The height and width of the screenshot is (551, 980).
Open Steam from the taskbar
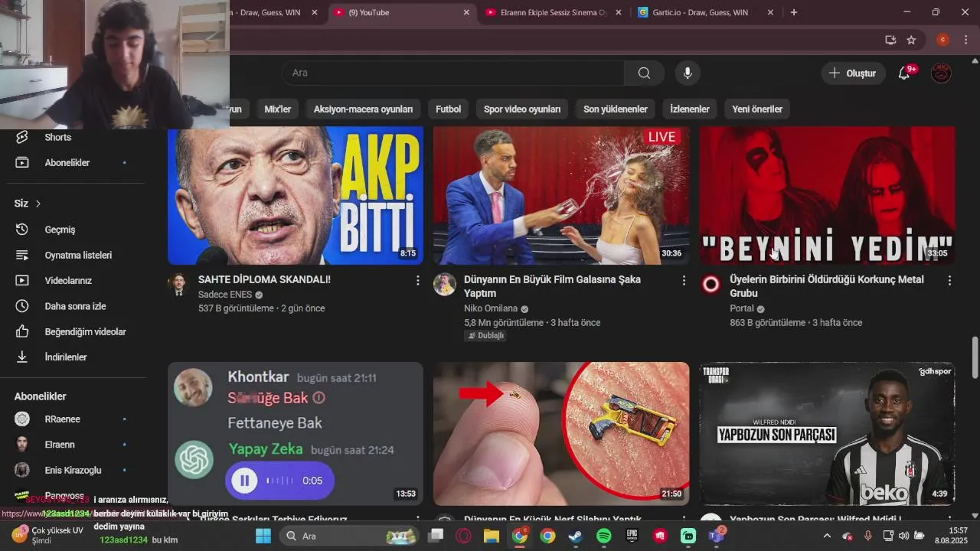click(575, 536)
